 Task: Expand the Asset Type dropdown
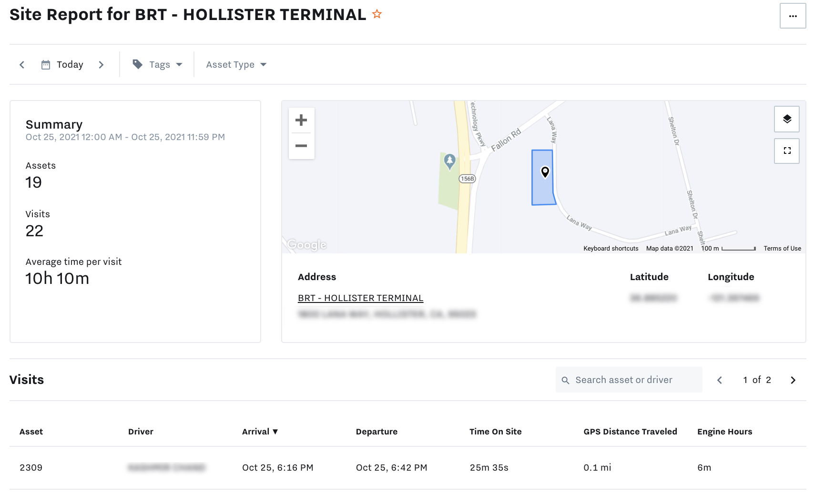tap(236, 65)
